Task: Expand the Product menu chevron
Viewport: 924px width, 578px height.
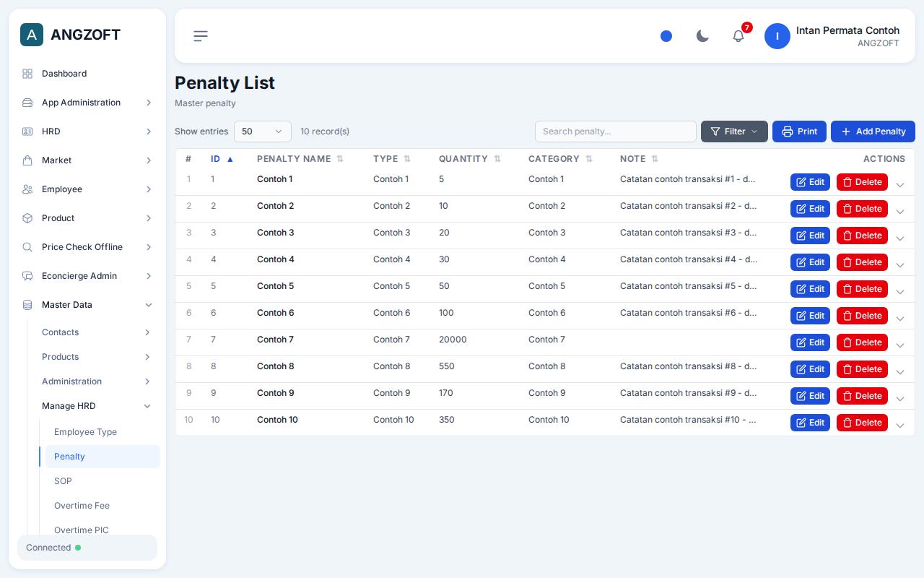Action: [x=149, y=218]
